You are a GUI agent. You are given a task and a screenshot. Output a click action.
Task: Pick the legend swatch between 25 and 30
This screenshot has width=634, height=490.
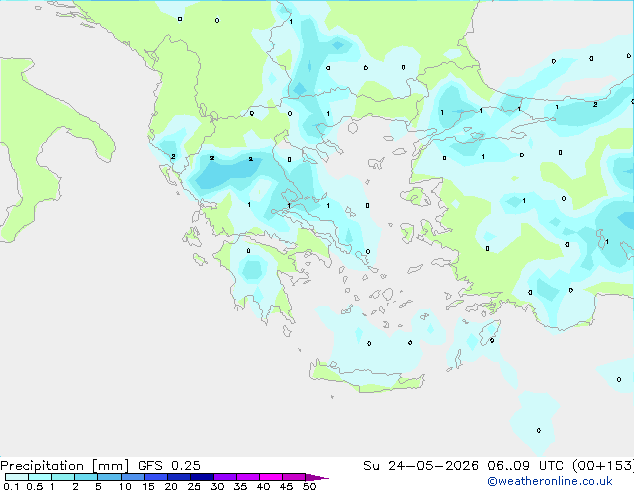pos(202,477)
